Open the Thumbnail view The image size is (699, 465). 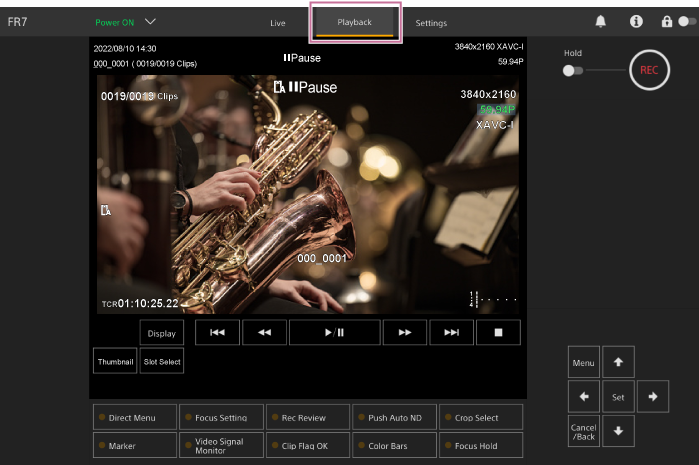click(115, 361)
